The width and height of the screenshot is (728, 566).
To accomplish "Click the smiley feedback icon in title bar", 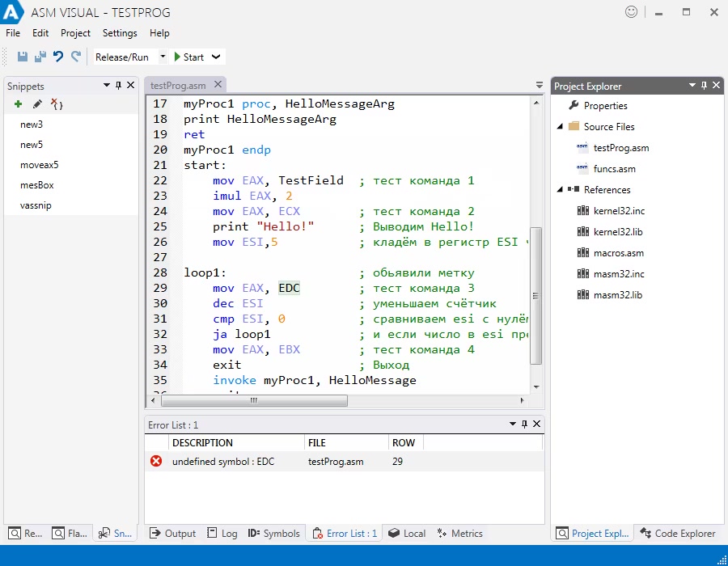I will pyautogui.click(x=632, y=12).
